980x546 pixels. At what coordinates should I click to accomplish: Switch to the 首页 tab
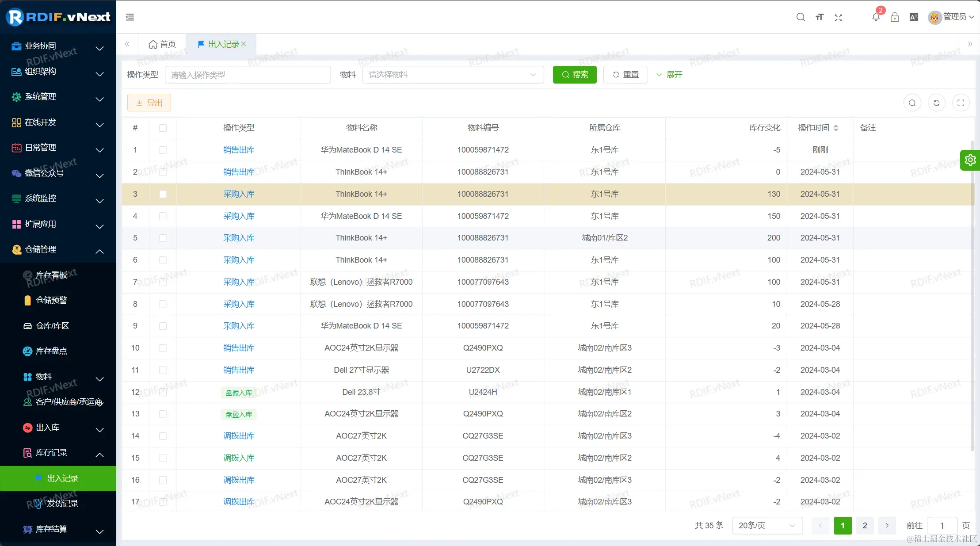[162, 44]
